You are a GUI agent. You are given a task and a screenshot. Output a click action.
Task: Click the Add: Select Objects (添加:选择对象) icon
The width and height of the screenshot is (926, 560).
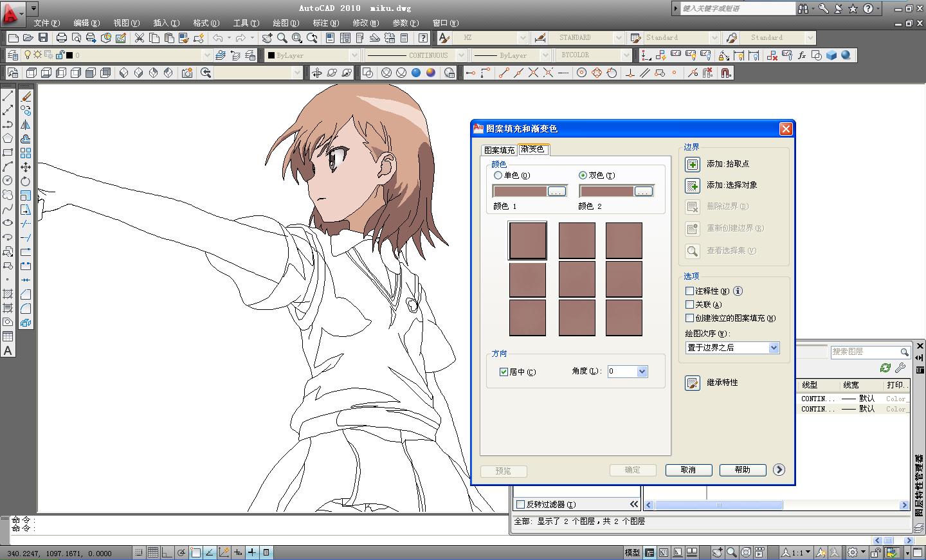coord(693,186)
